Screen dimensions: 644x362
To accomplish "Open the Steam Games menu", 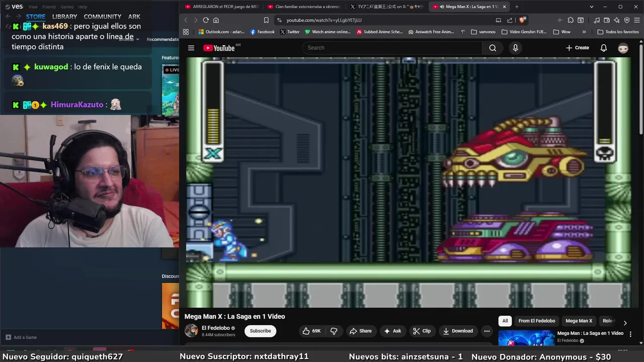I will [x=67, y=7].
